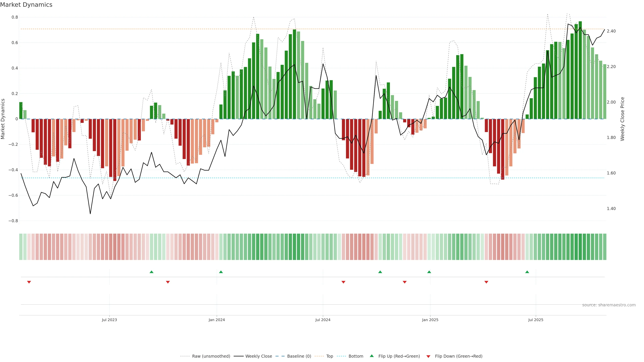Click the green flip-up triangle before Jul 2025
Screen dimensions: 644x362
(x=527, y=272)
